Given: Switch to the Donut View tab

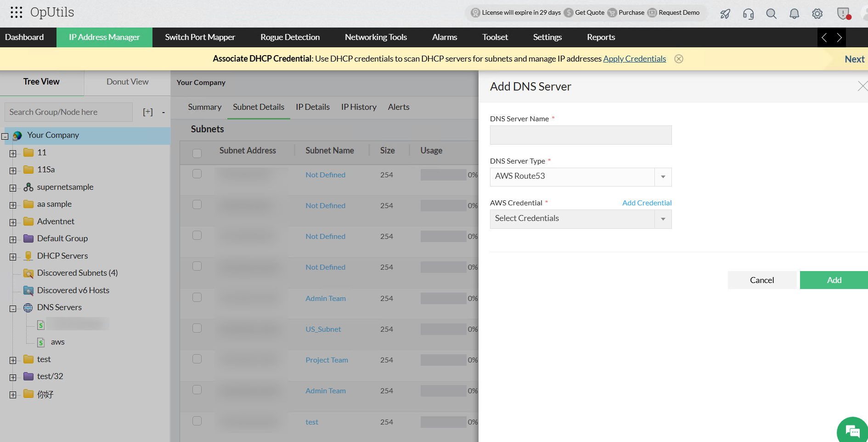Looking at the screenshot, I should 127,82.
